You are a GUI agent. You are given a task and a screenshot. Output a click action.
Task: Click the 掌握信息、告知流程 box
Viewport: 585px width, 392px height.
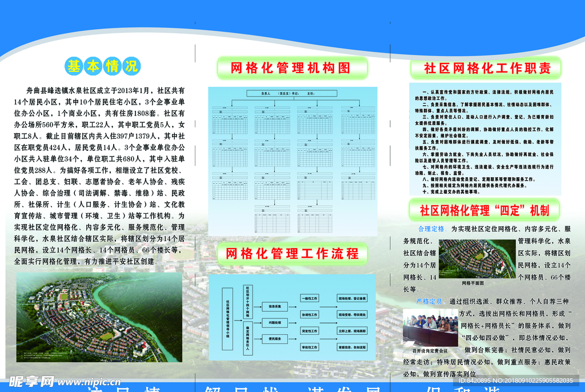coord(352,347)
